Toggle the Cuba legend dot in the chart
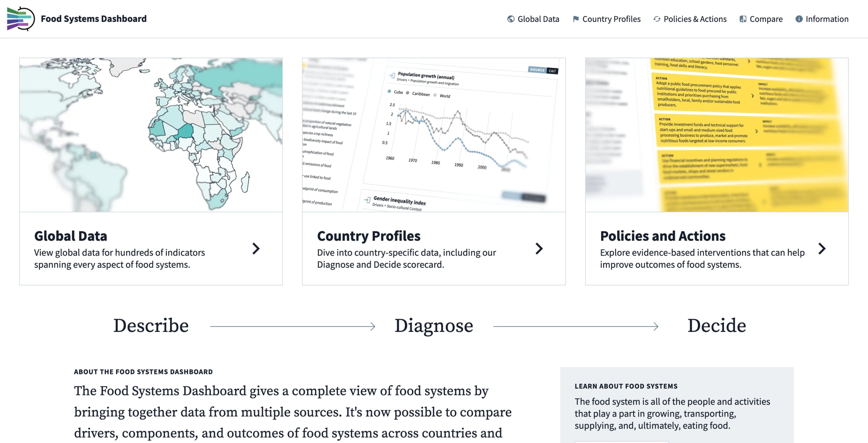This screenshot has width=868, height=443. tap(389, 91)
